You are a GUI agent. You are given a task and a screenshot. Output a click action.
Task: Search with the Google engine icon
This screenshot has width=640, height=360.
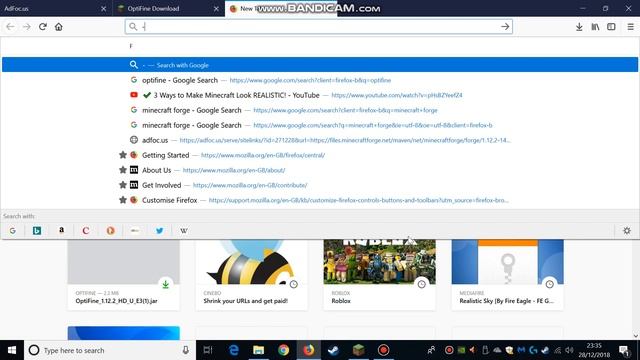tap(13, 231)
